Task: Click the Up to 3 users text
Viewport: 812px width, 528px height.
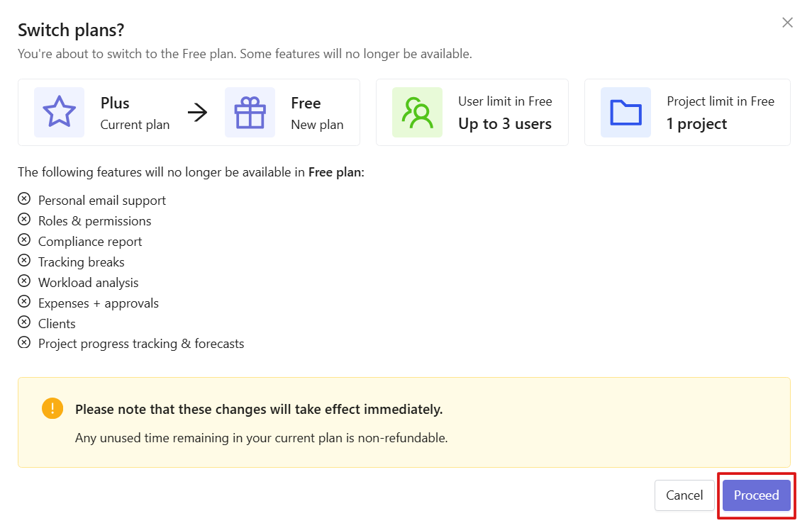Action: pyautogui.click(x=505, y=124)
